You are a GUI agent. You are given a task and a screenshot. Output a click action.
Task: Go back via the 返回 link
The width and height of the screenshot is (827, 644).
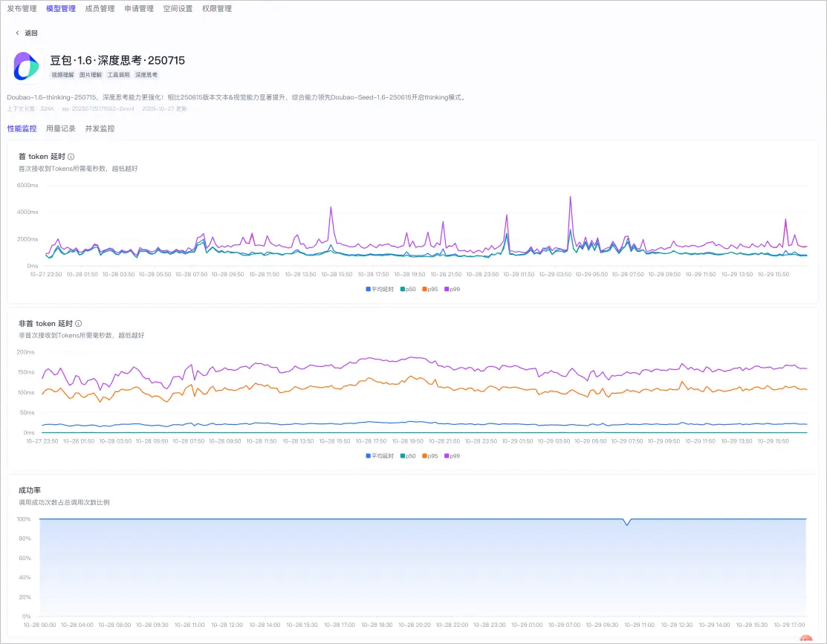[31, 33]
